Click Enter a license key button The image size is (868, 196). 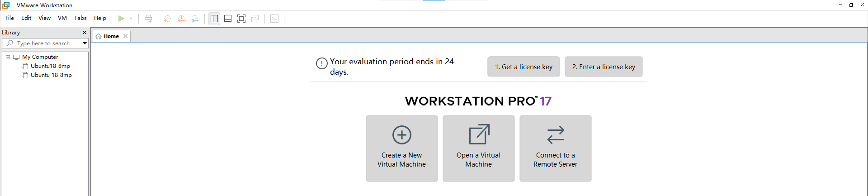coord(604,67)
